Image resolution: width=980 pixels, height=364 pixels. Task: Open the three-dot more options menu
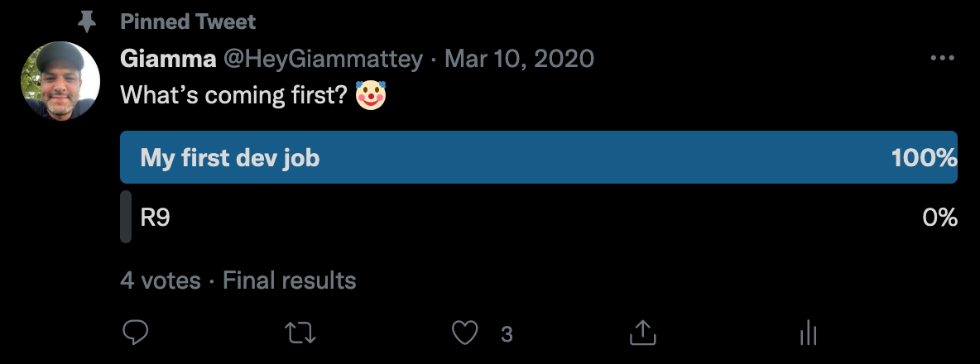click(x=943, y=59)
